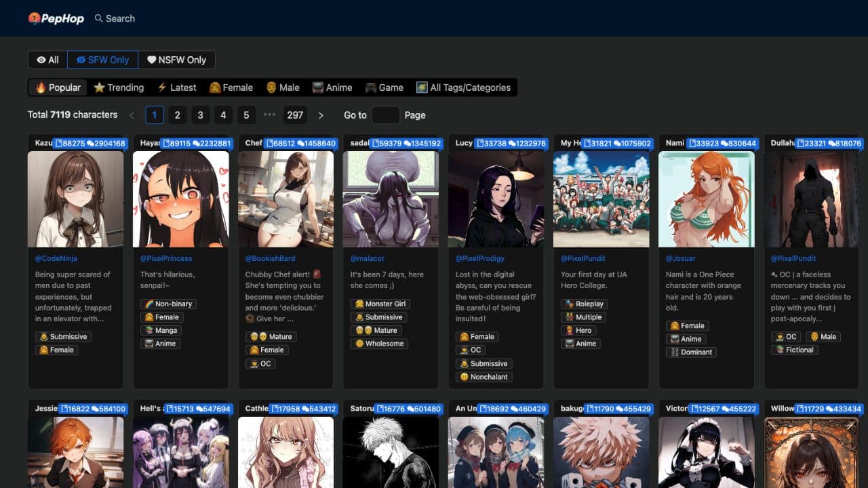Click the Monster Girl tag
Image resolution: width=868 pixels, height=488 pixels.
[x=380, y=304]
